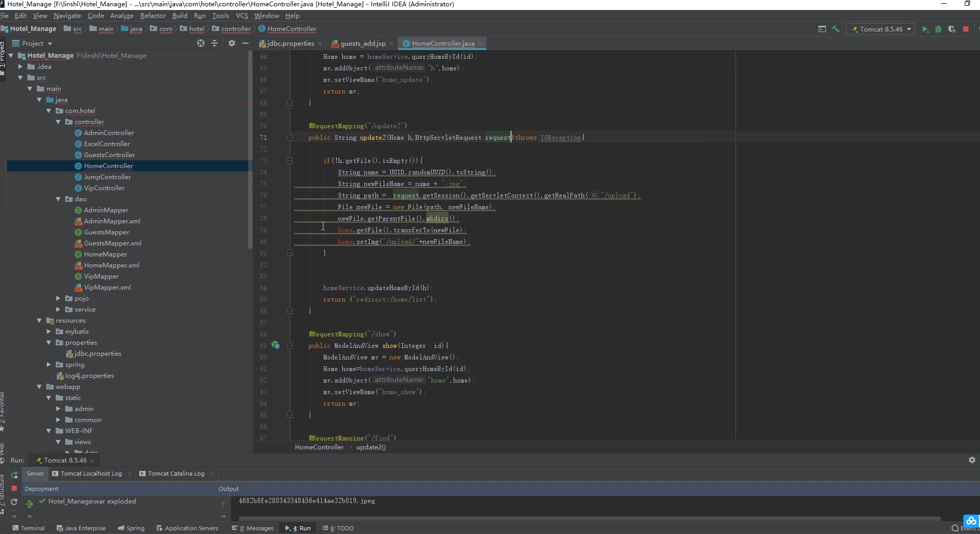Open Run panel settings gear
Viewport: 980px width, 534px height.
[972, 460]
